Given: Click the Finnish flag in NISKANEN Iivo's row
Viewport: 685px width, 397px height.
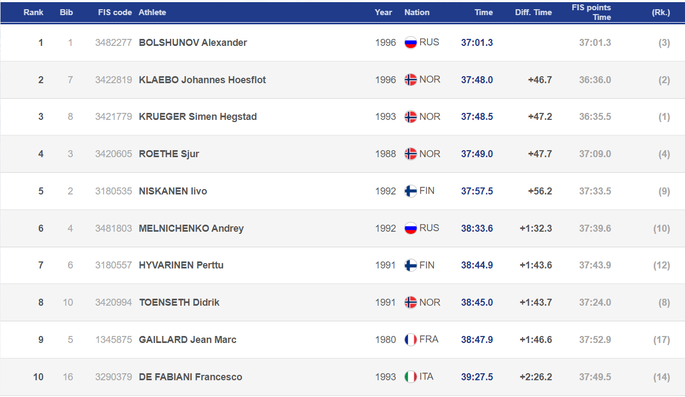Looking at the screenshot, I should coord(411,191).
